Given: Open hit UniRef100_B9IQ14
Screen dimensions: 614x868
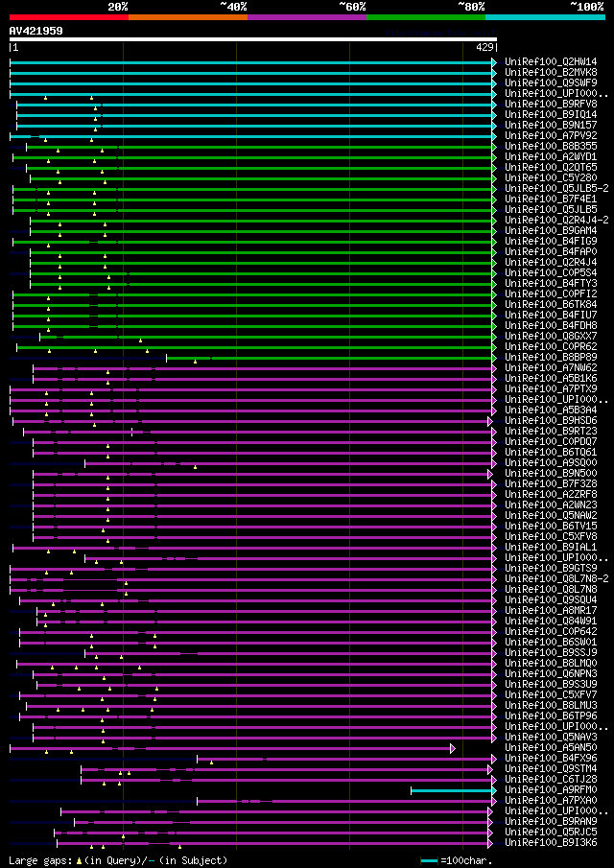Looking at the screenshot, I should 551,114.
